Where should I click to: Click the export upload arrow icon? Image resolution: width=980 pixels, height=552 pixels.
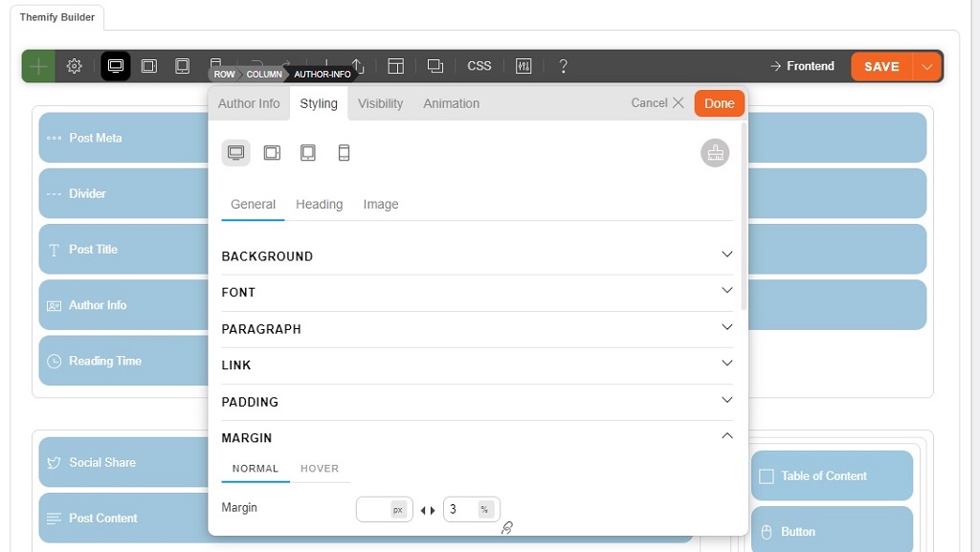point(358,66)
